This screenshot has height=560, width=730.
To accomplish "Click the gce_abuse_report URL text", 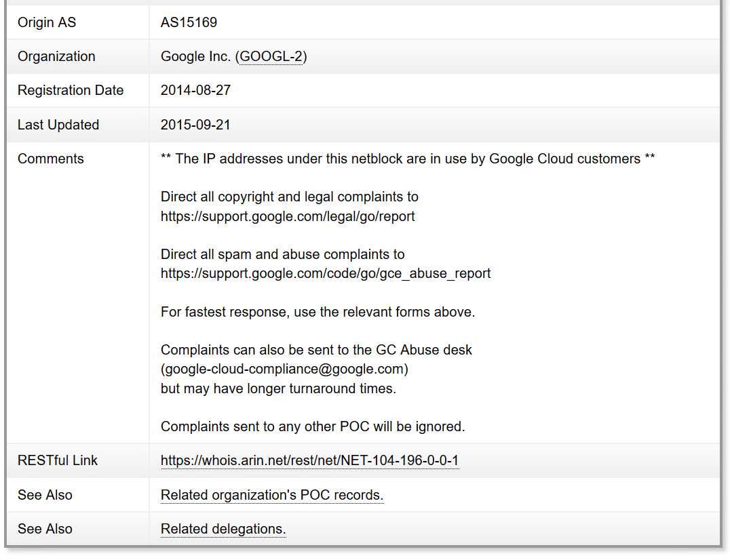I will (326, 274).
